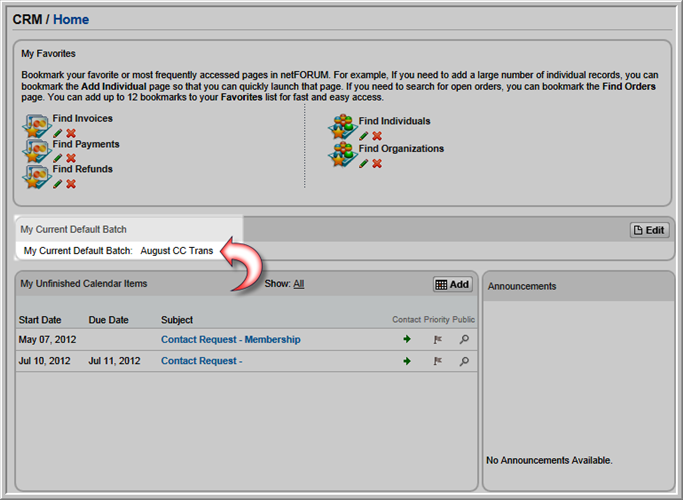Delete the Find Invoices bookmark
683x500 pixels.
click(71, 133)
